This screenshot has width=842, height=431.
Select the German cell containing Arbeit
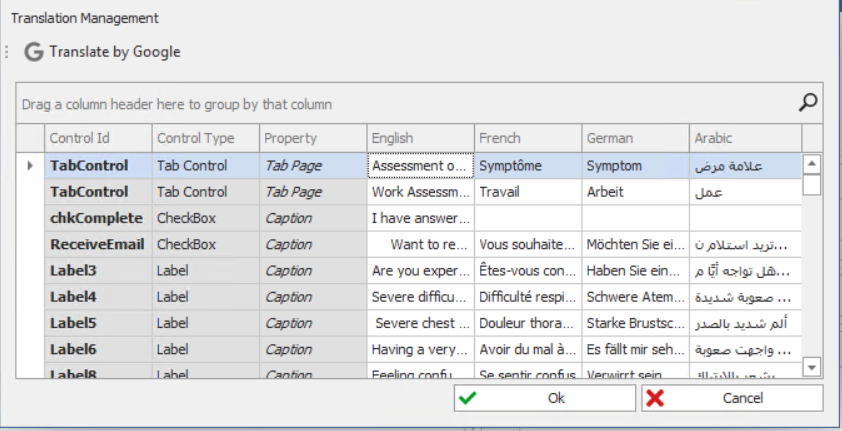point(636,192)
